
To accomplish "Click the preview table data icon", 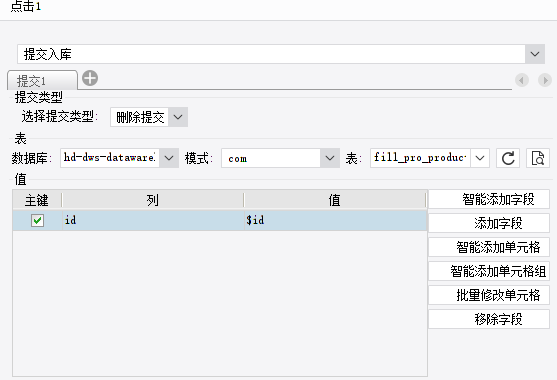I will tap(538, 158).
